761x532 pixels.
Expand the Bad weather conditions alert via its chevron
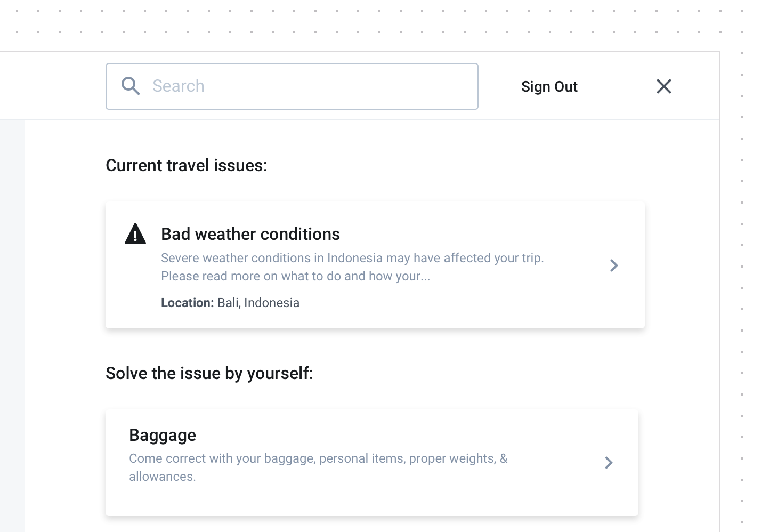pos(613,265)
